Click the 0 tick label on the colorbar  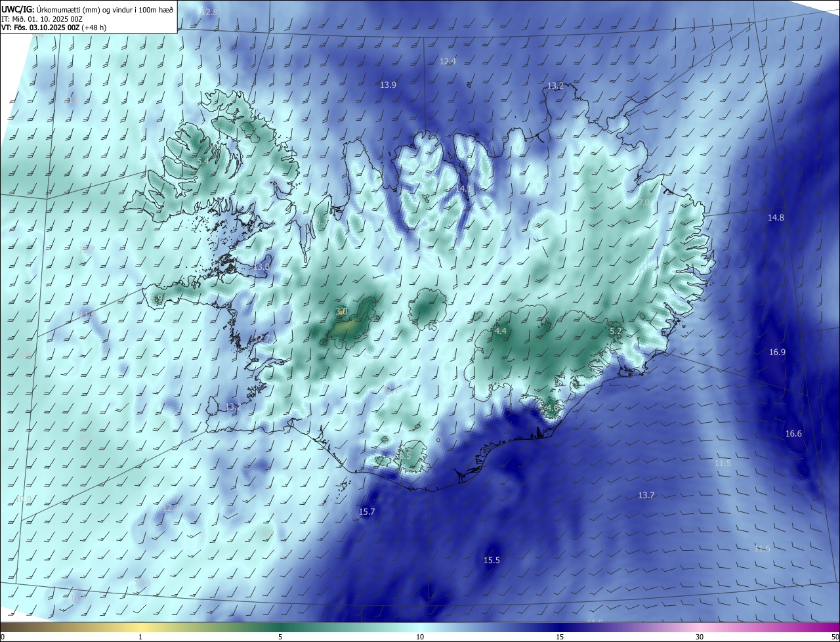point(2,637)
